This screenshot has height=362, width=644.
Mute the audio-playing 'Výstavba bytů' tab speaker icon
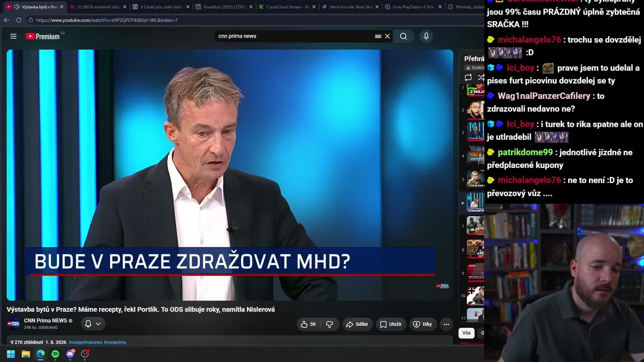point(16,7)
